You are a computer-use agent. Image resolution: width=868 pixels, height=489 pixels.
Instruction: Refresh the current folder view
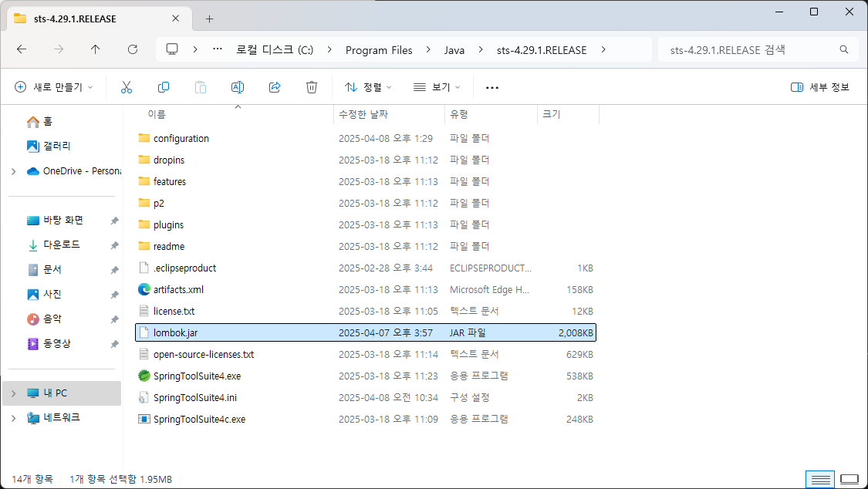point(132,49)
